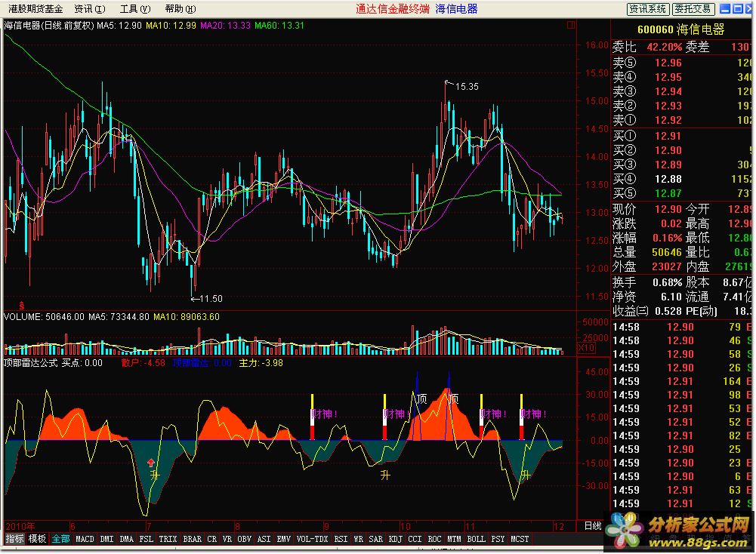Screen dimensions: 756x554
Task: Switch to the CCI indicator
Action: [x=415, y=539]
